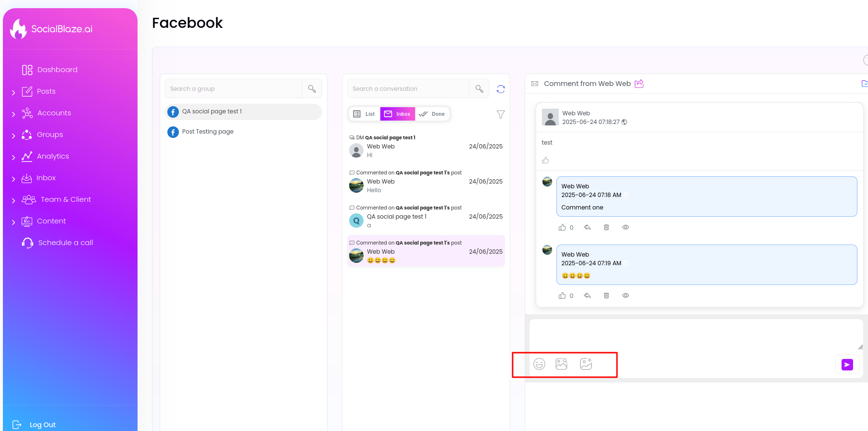868x431 pixels.
Task: Toggle visibility of 'Comment one' comment
Action: click(x=626, y=227)
